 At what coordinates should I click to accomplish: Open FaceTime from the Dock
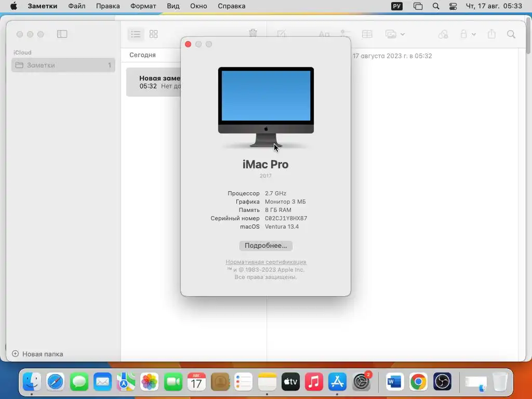pyautogui.click(x=173, y=382)
